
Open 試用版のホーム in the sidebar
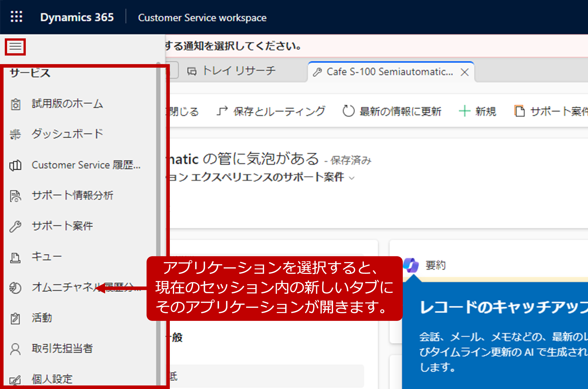point(67,104)
